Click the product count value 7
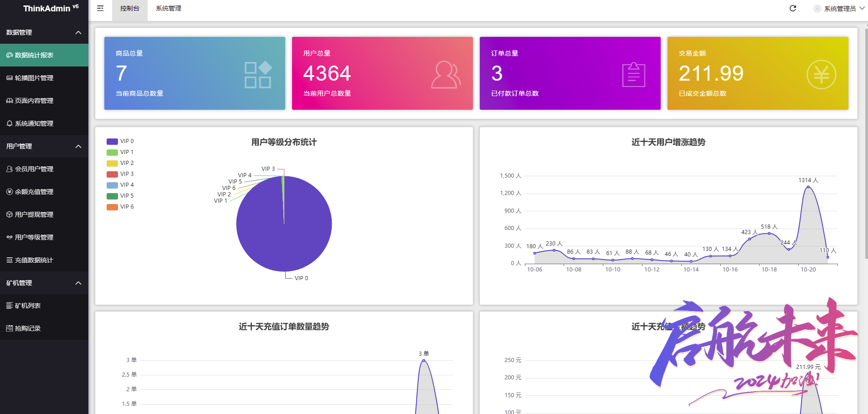868x414 pixels. (121, 73)
